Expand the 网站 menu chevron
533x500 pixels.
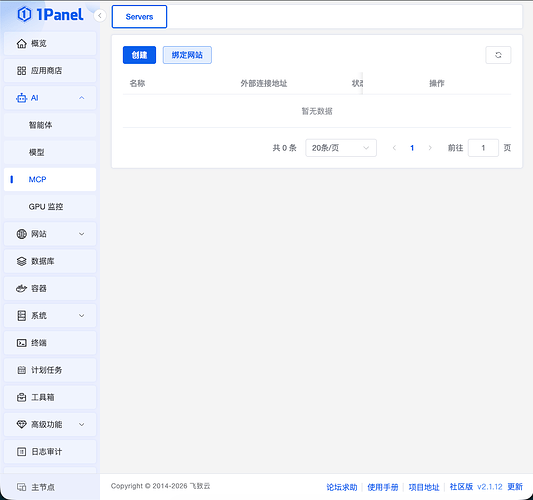tap(82, 234)
